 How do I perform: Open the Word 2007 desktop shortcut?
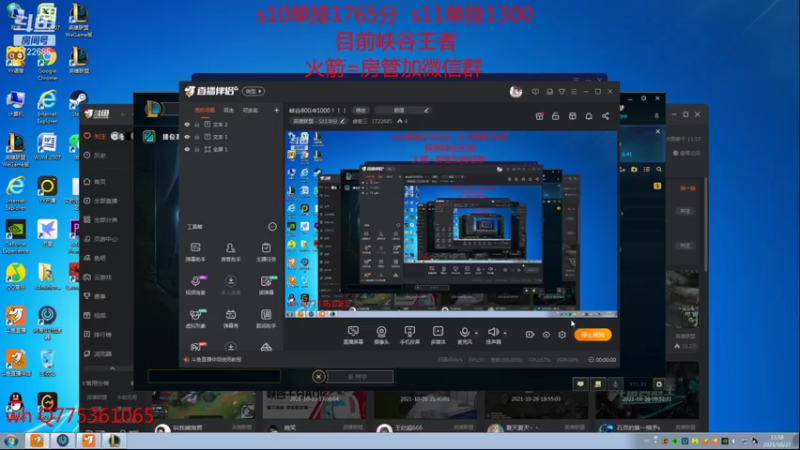47,147
